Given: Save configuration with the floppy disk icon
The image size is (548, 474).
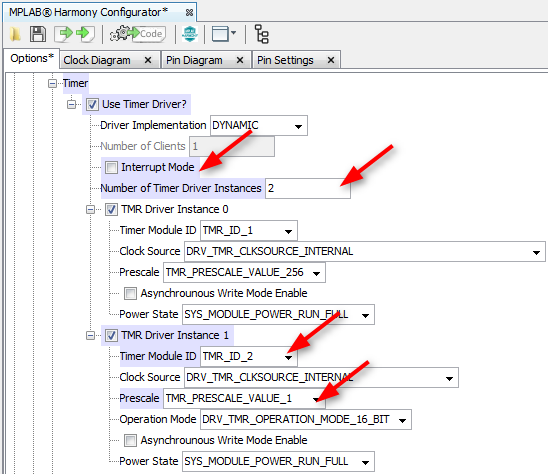Looking at the screenshot, I should (38, 34).
